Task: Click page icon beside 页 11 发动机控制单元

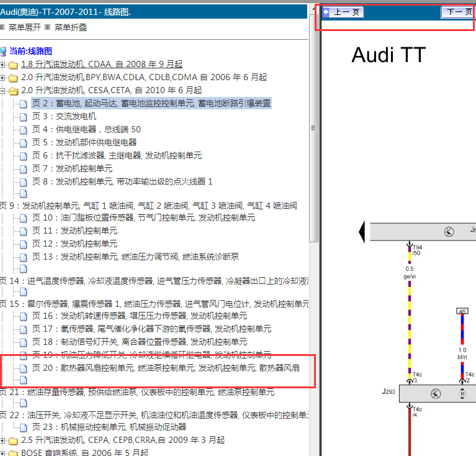Action: pos(24,231)
